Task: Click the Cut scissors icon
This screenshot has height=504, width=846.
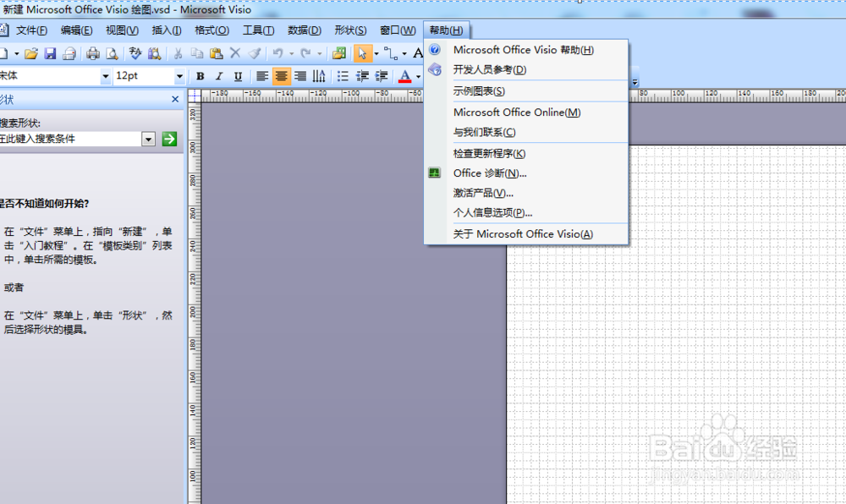Action: coord(178,53)
